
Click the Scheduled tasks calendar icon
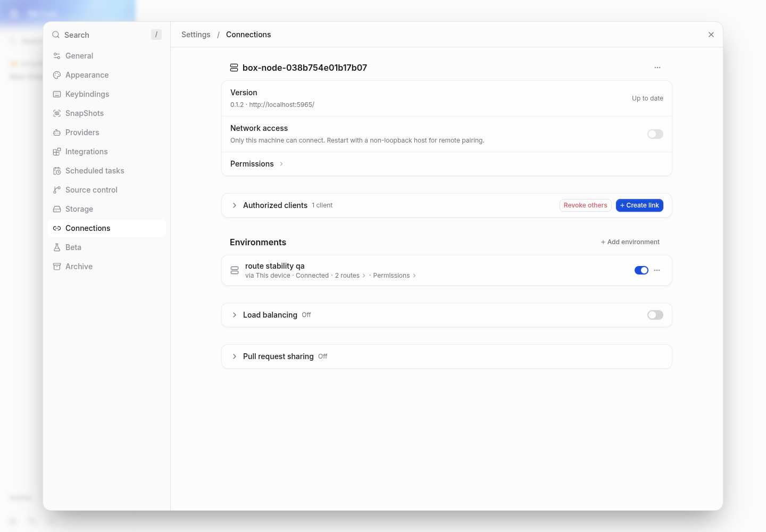57,171
